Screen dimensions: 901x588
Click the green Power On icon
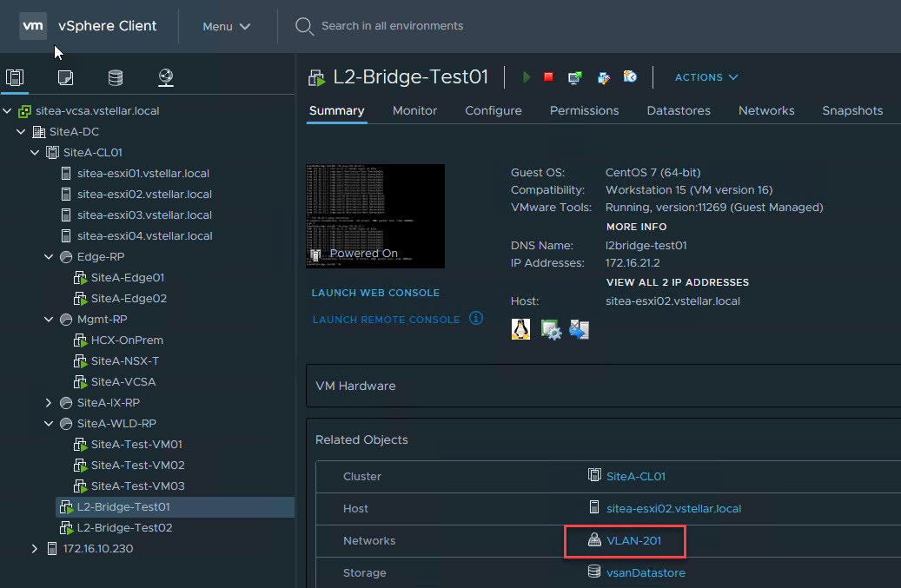[x=527, y=77]
